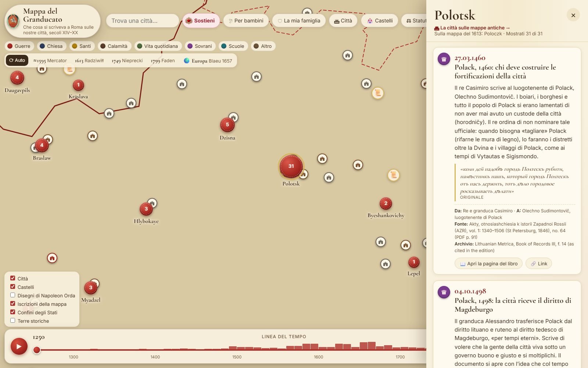Focus the Trova una città search field
Screen dimensions: 588x368
(x=143, y=21)
